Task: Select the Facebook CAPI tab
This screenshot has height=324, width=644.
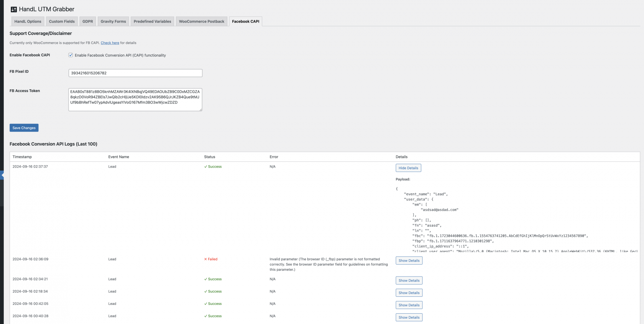Action: click(x=246, y=21)
